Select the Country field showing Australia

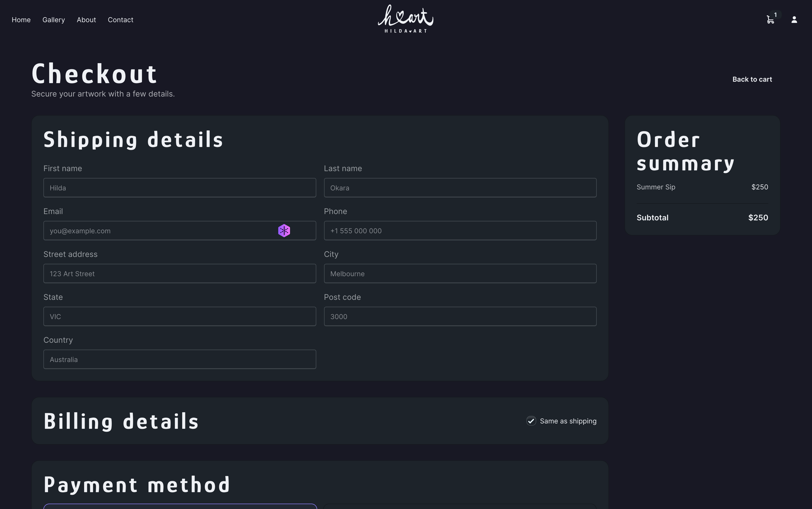[179, 359]
